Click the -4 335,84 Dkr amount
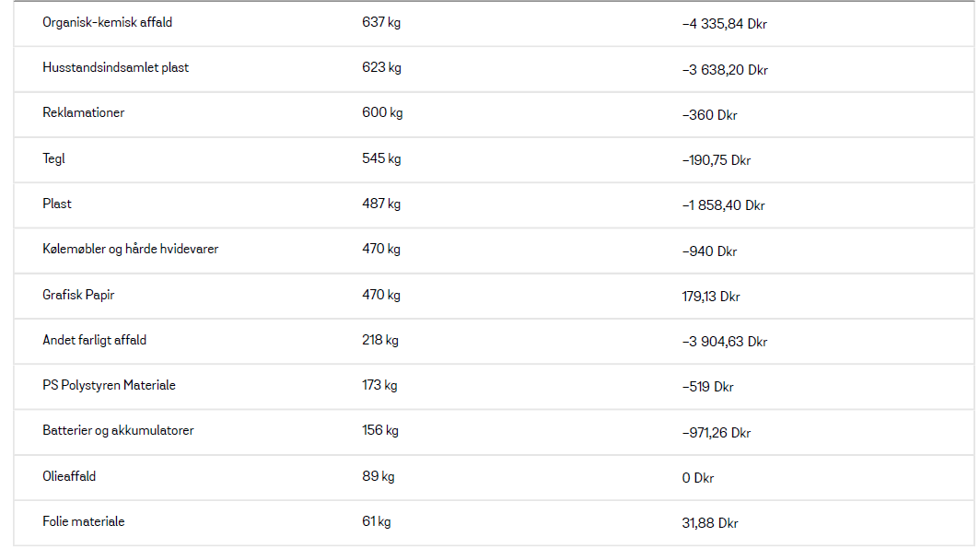Viewport: 979px width, 560px height. 724,24
